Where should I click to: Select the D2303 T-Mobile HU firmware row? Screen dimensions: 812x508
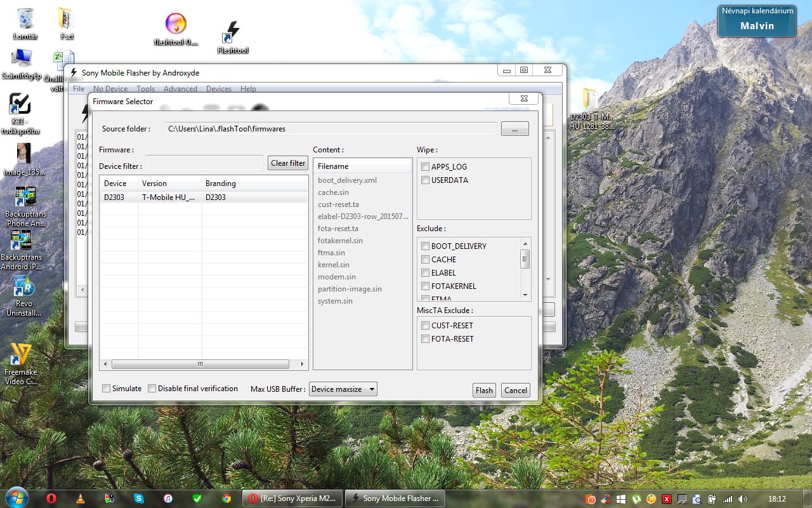click(204, 197)
